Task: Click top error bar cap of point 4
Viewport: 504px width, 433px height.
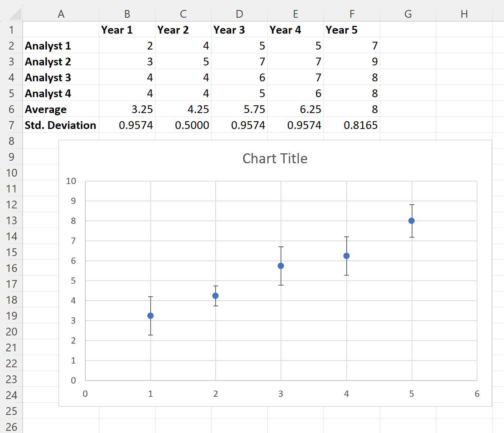Action: tap(346, 237)
